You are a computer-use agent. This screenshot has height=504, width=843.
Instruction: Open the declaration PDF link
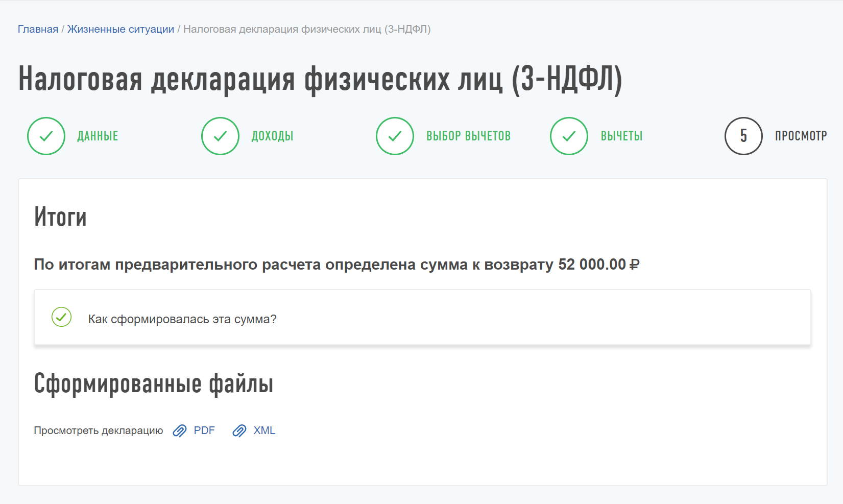204,430
